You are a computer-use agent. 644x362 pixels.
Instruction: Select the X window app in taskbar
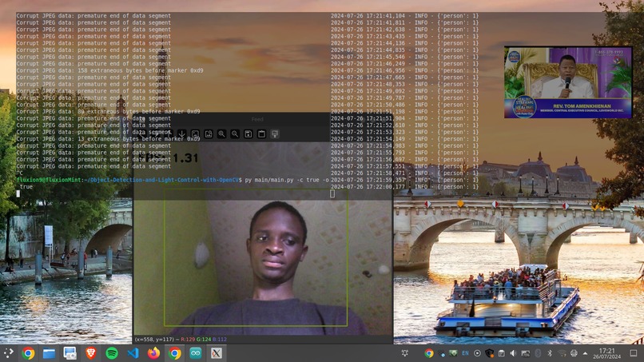(x=217, y=353)
